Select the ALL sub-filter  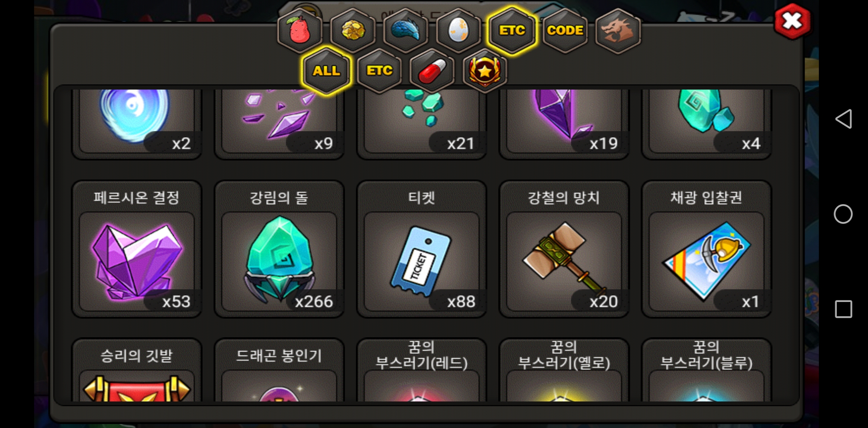[326, 71]
